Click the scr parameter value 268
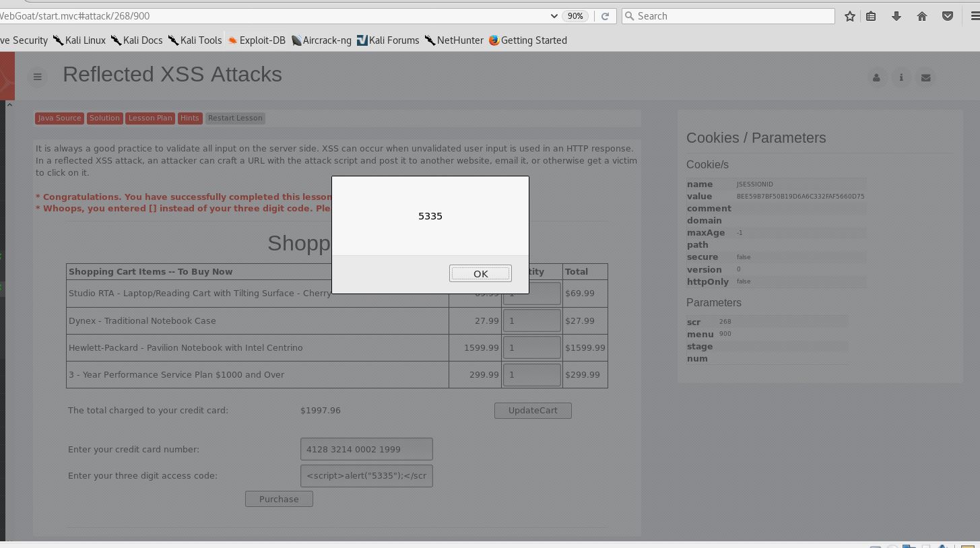This screenshot has height=548, width=980. tap(725, 322)
